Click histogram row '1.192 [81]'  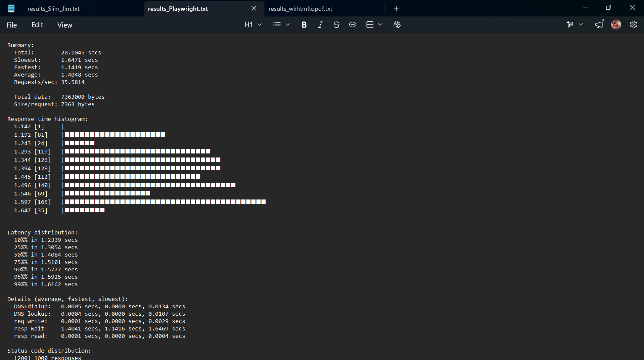point(89,135)
